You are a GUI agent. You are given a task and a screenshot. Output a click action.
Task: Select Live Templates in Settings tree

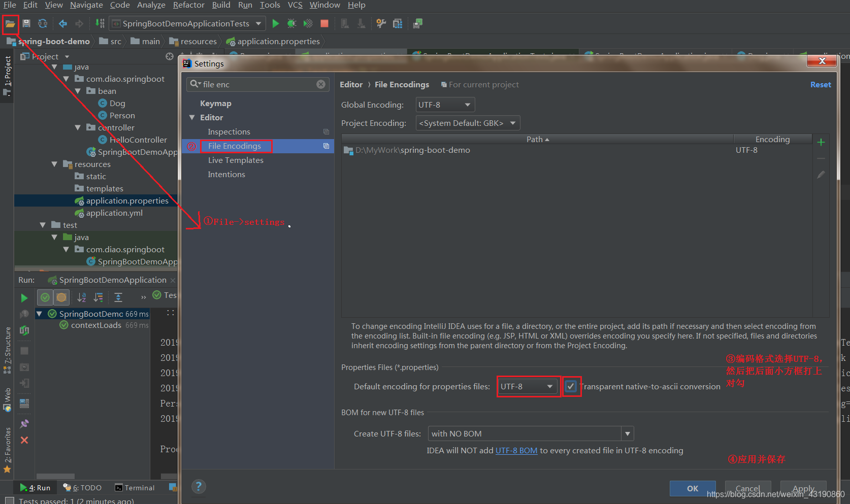pos(236,160)
